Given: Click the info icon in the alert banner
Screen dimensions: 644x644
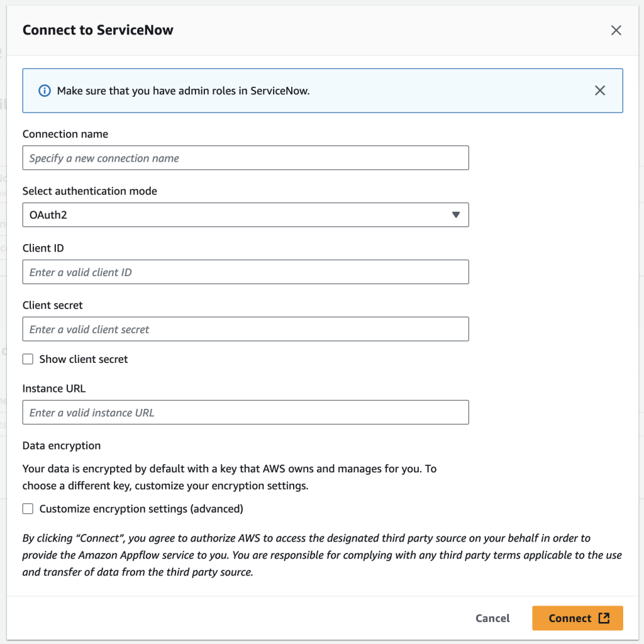Looking at the screenshot, I should pos(44,91).
